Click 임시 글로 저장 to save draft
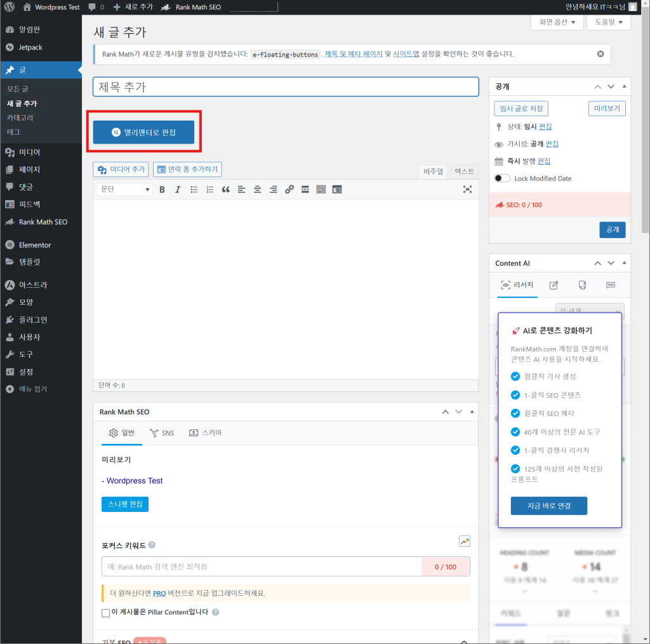650x644 pixels. 521,109
